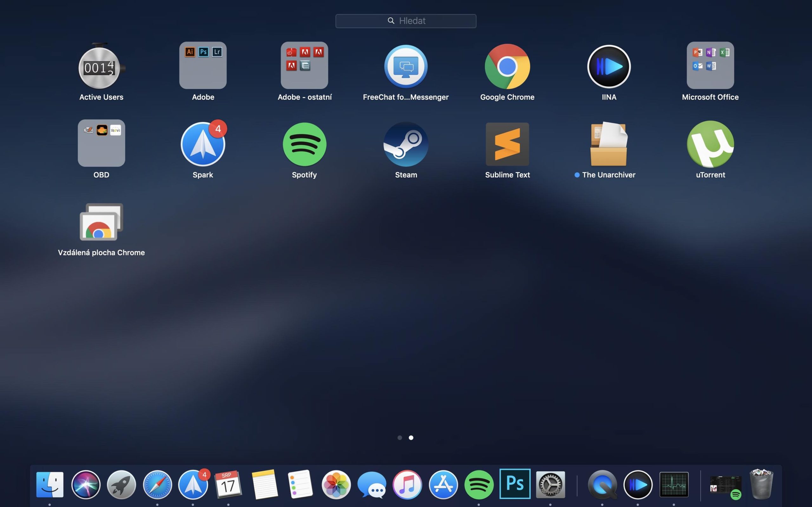This screenshot has width=812, height=507.
Task: Launch the Steam app
Action: pos(406,144)
